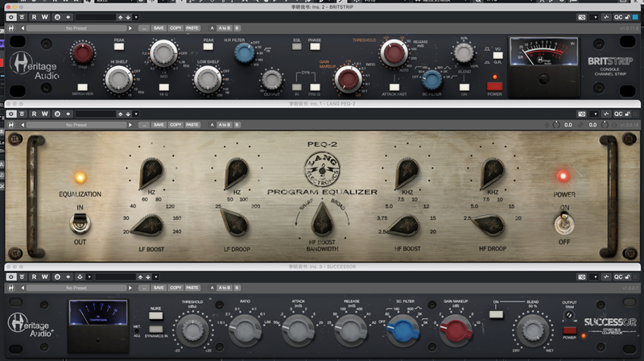
Task: Click BRITSTRIP bypass icon beside the activate button
Action: 23,17
